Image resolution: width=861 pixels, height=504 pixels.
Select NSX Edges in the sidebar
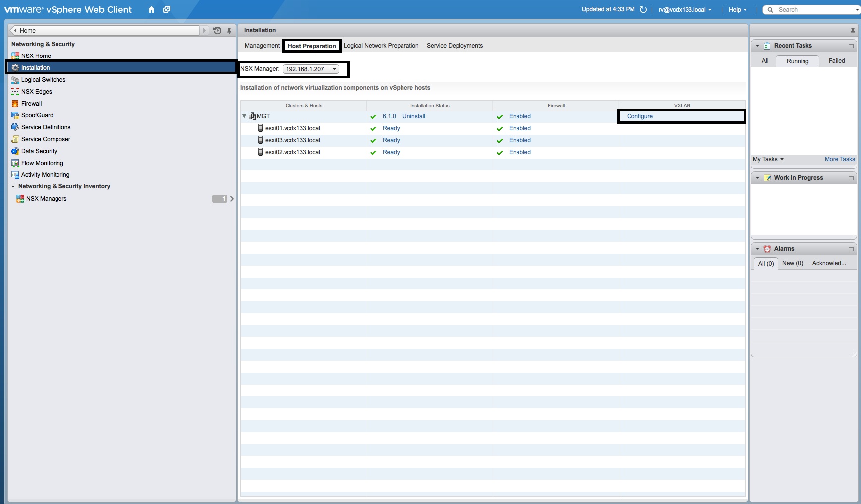(36, 92)
